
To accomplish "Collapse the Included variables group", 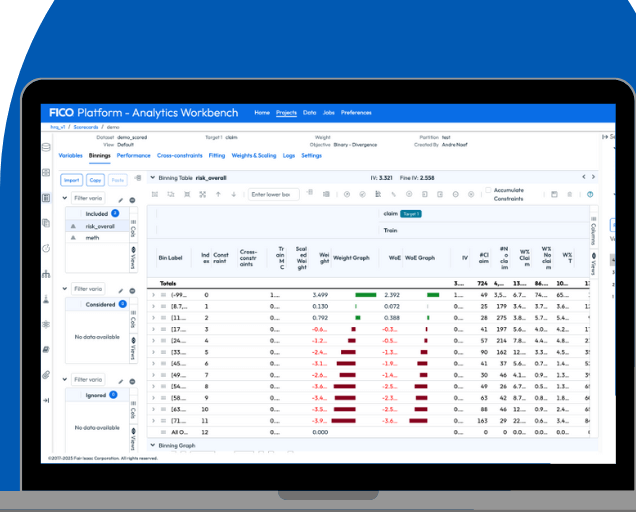I will [64, 198].
